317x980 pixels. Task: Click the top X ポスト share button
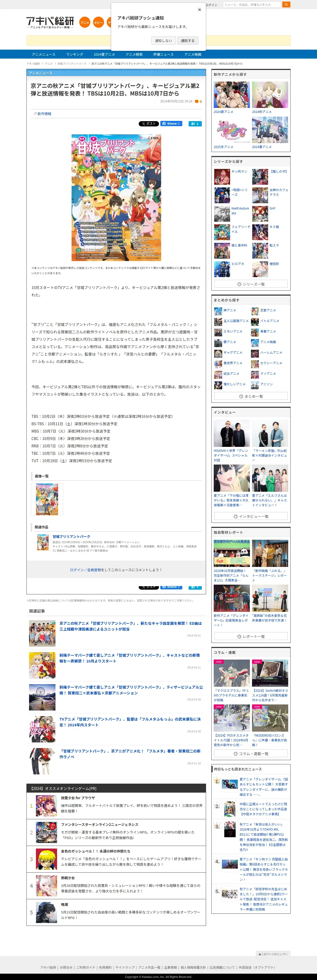tap(148, 124)
